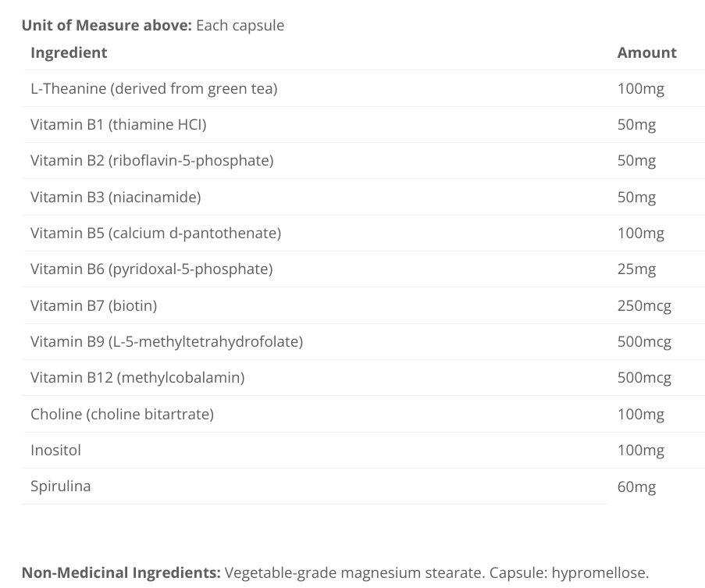Screen dimensions: 705x588
Task: Click the Vitamin B3 niacinamide entry
Action: coord(116,197)
